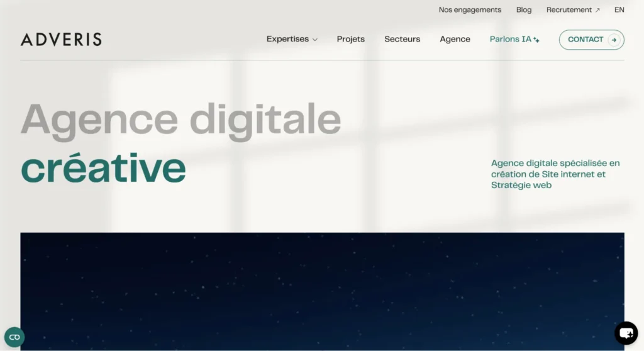Open the Parlons IA link
Screen dimensions: 644x351
pos(514,39)
